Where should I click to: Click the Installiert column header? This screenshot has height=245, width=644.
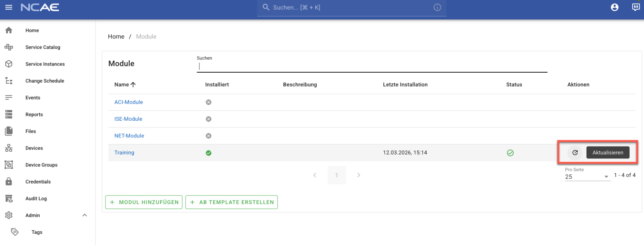click(x=217, y=85)
